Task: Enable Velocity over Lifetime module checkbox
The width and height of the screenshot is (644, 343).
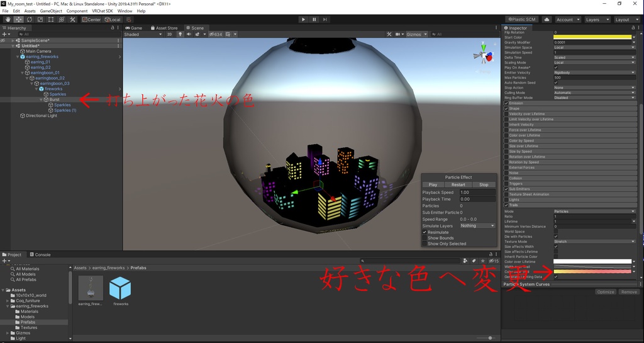Action: click(x=506, y=114)
